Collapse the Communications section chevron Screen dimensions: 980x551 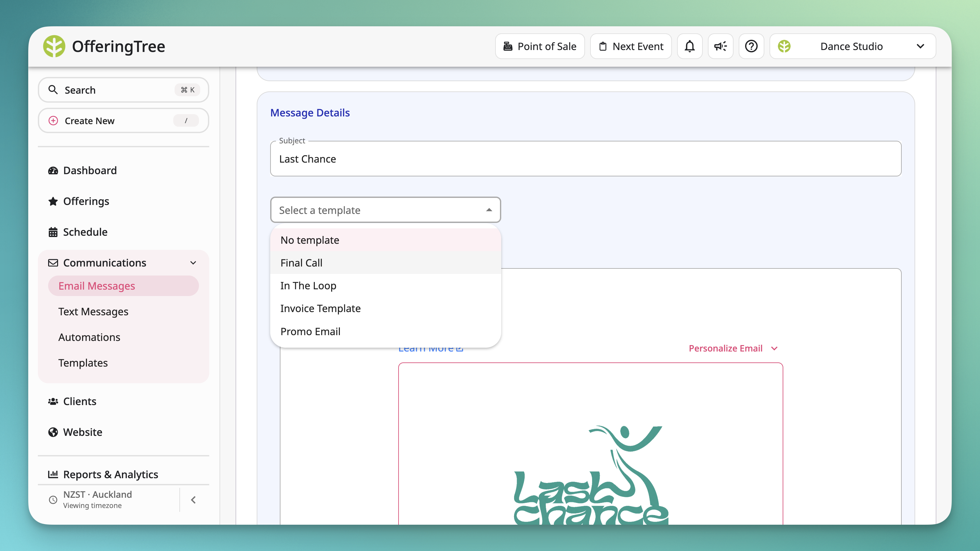pyautogui.click(x=193, y=263)
